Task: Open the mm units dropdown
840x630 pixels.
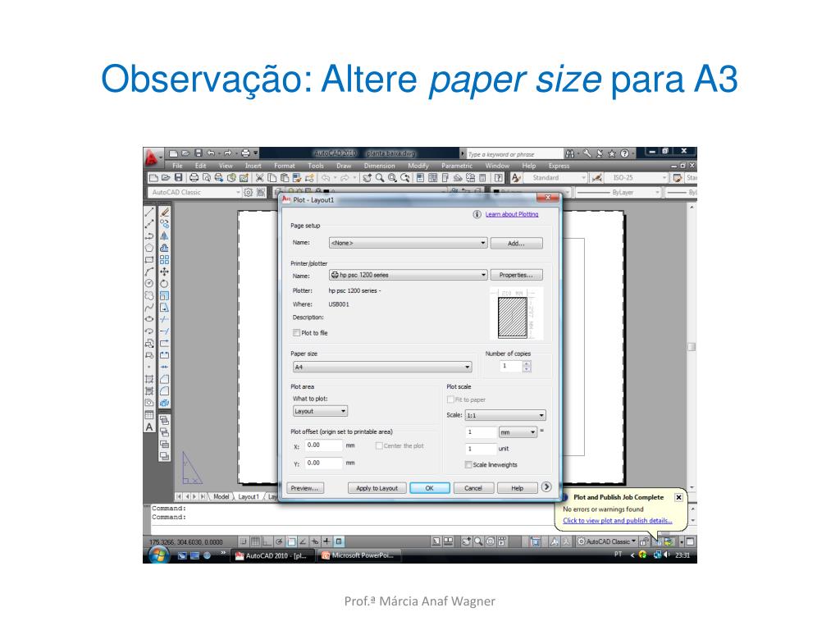Action: [518, 431]
